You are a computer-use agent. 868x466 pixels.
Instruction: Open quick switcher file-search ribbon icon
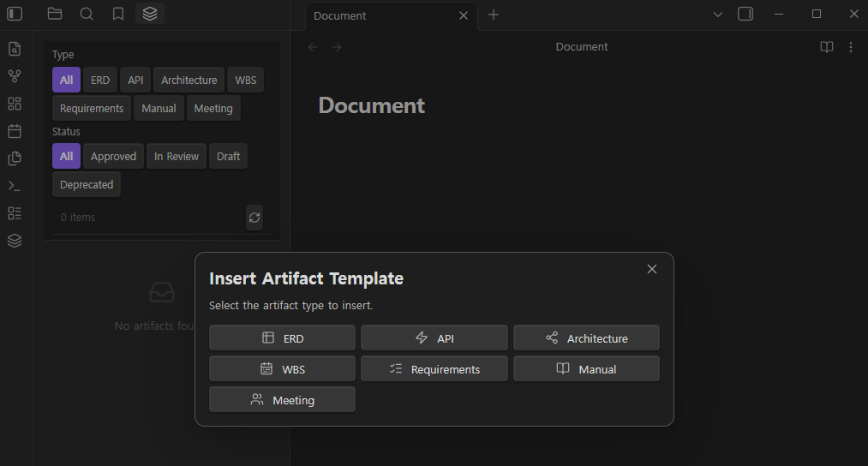click(15, 49)
